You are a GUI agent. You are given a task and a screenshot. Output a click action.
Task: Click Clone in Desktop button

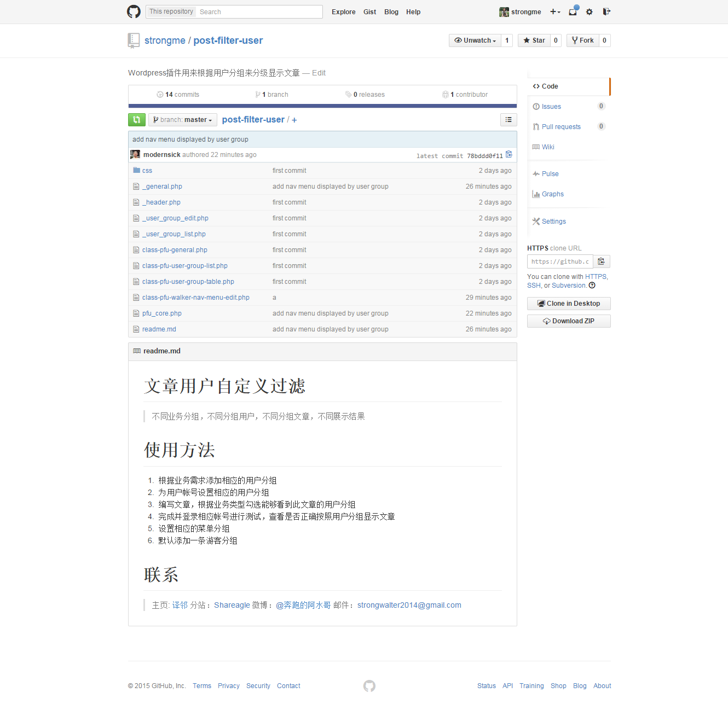pyautogui.click(x=569, y=304)
